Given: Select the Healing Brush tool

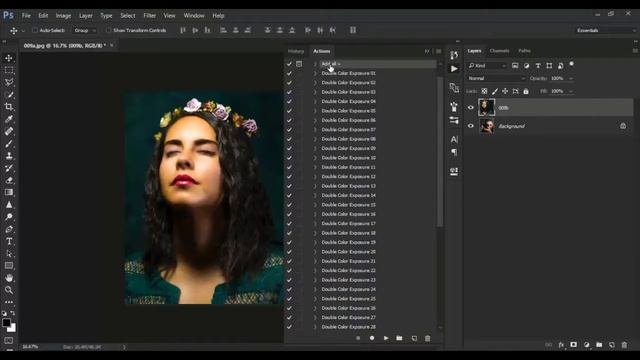Looking at the screenshot, I should (x=9, y=131).
